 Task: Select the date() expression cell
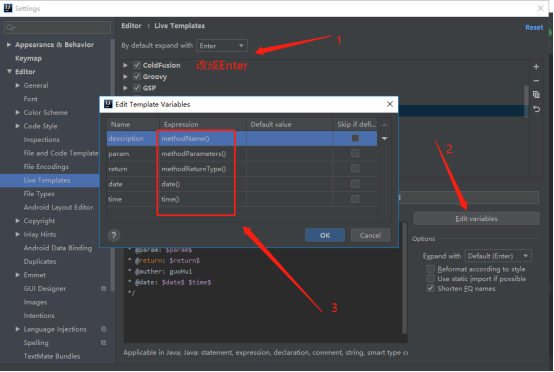[203, 184]
